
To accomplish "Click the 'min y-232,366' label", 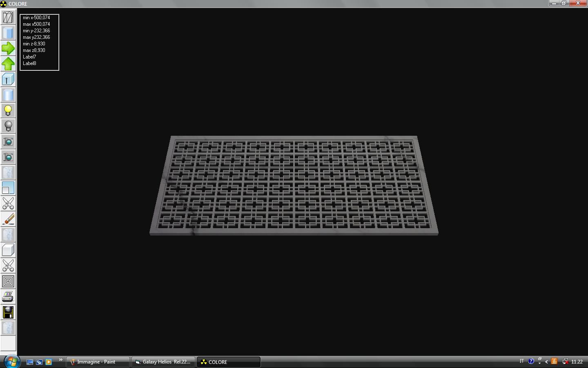I will (36, 31).
